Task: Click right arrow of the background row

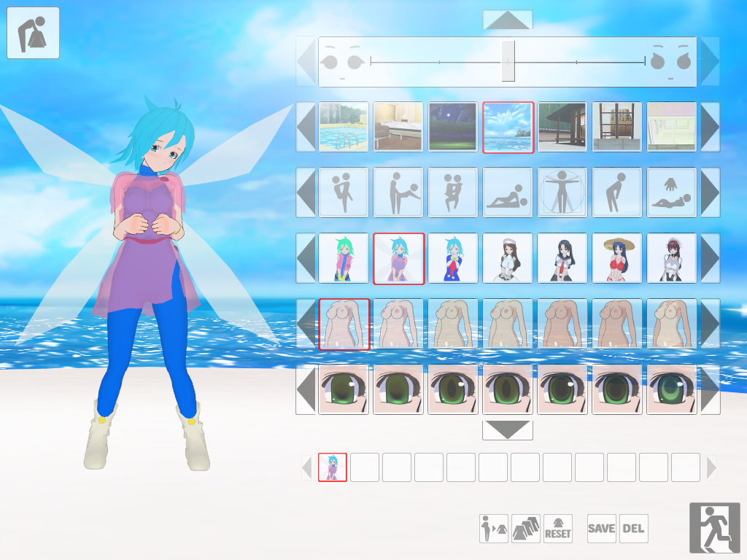Action: (x=710, y=127)
